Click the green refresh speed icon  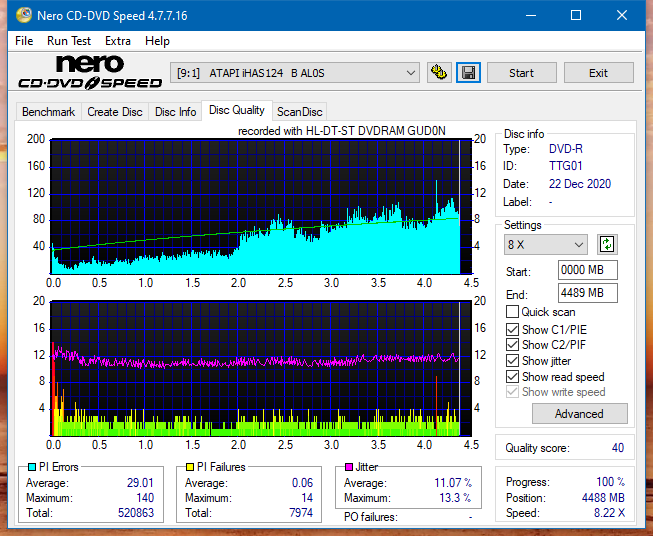[607, 244]
